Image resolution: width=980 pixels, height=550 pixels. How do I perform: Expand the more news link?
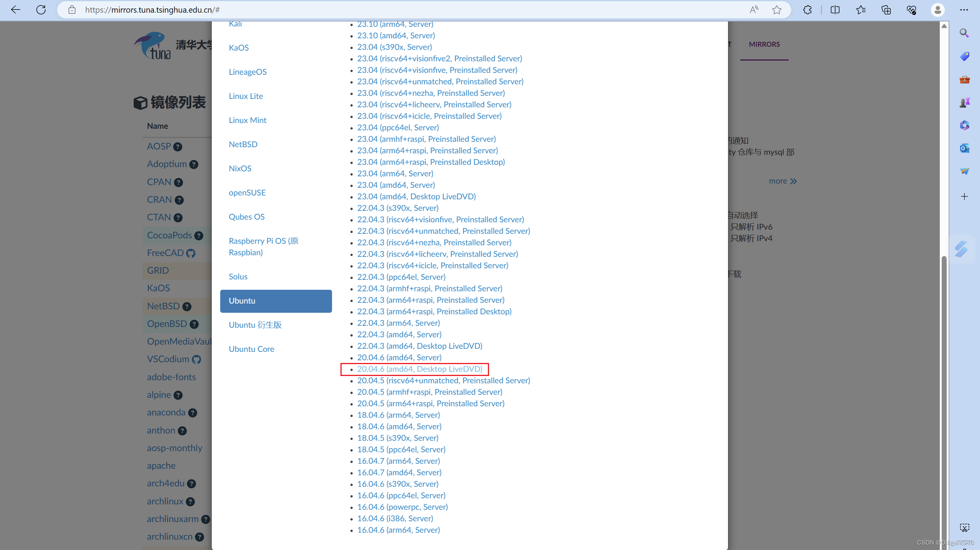coord(782,181)
